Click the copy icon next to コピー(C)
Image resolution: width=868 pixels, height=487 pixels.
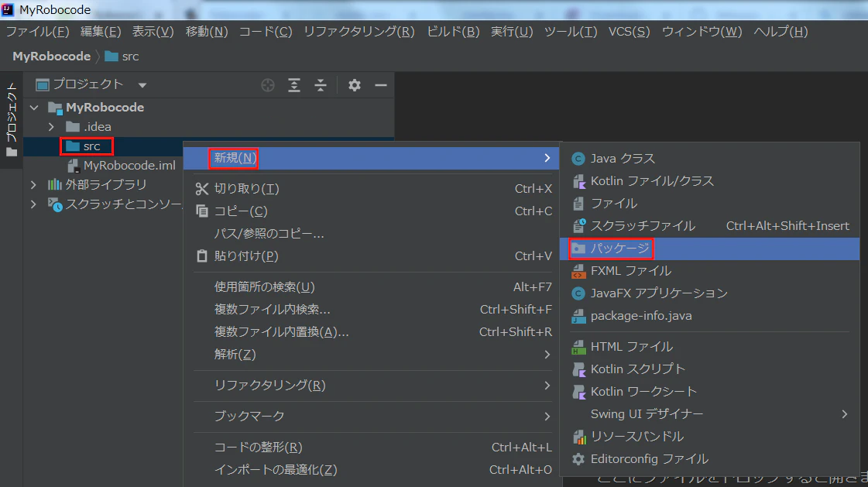tap(202, 211)
